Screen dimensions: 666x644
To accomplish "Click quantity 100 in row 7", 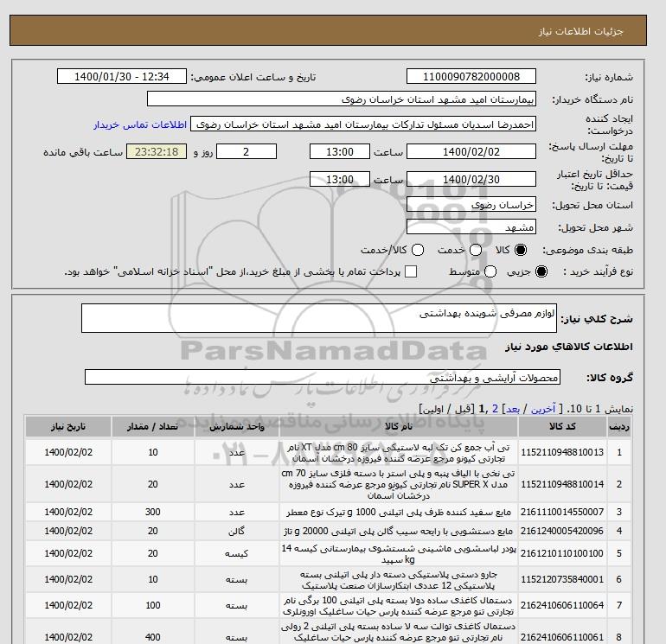I will (152, 605).
